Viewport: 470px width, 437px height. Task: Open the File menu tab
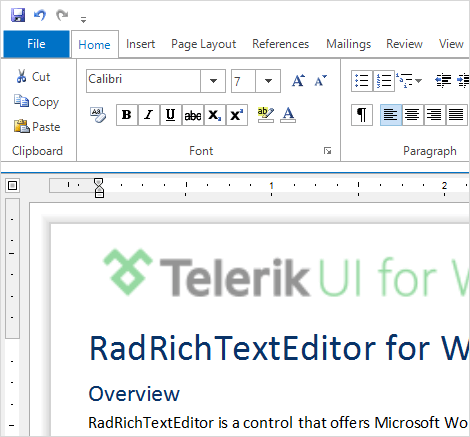pos(36,44)
